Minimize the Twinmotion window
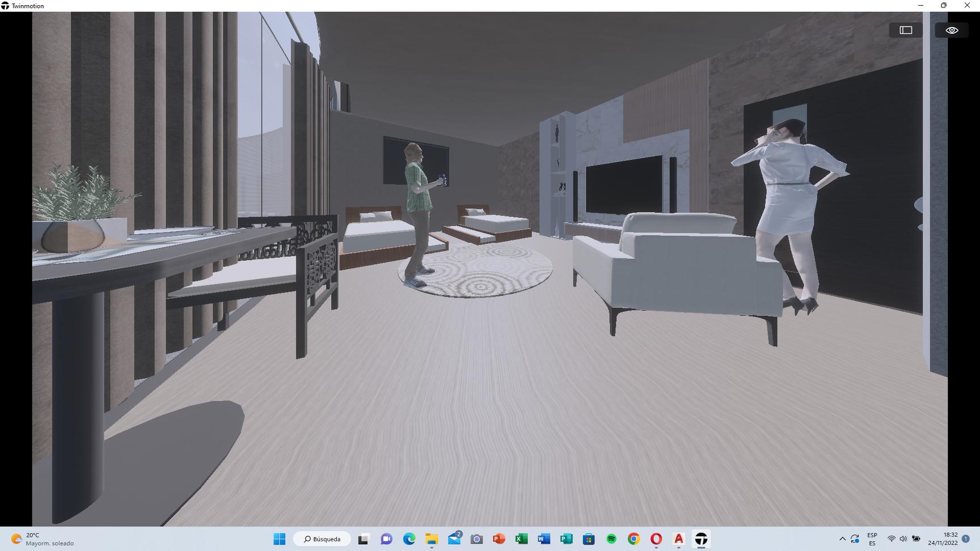The height and width of the screenshot is (551, 980). point(920,6)
